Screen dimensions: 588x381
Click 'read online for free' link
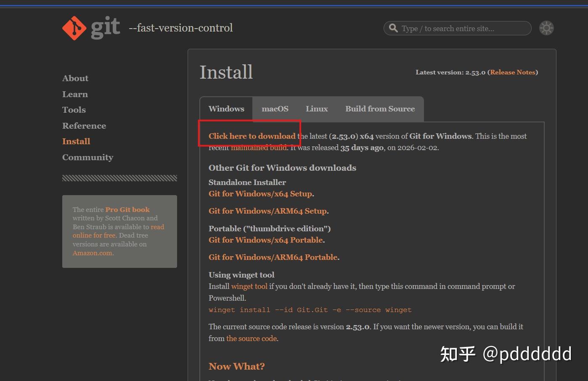point(118,231)
